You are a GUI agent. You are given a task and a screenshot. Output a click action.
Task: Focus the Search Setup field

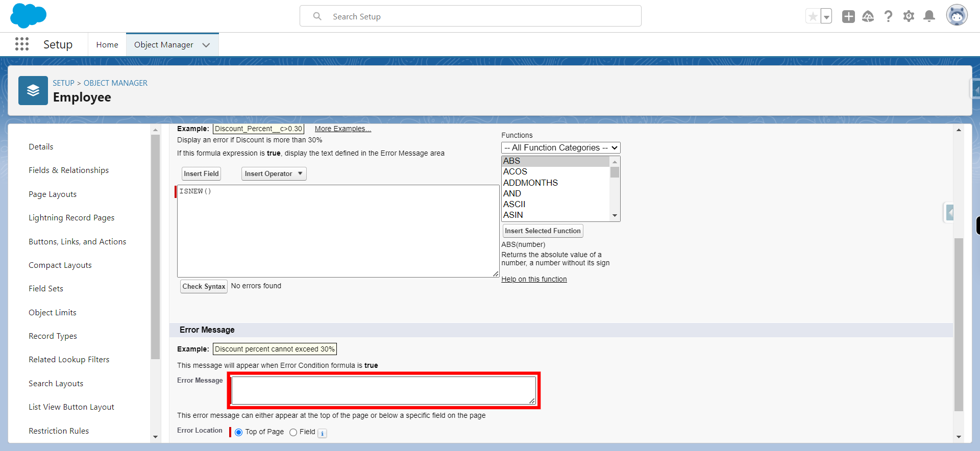(x=470, y=16)
